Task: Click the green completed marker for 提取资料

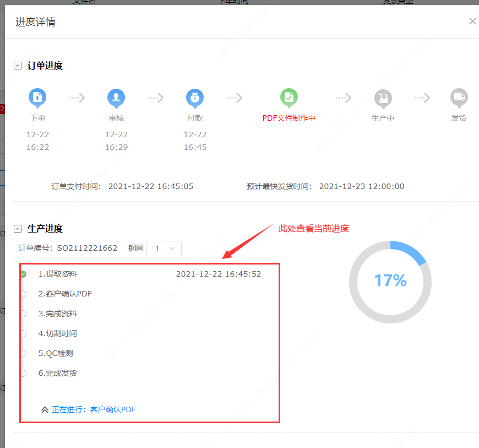Action: pyautogui.click(x=23, y=274)
